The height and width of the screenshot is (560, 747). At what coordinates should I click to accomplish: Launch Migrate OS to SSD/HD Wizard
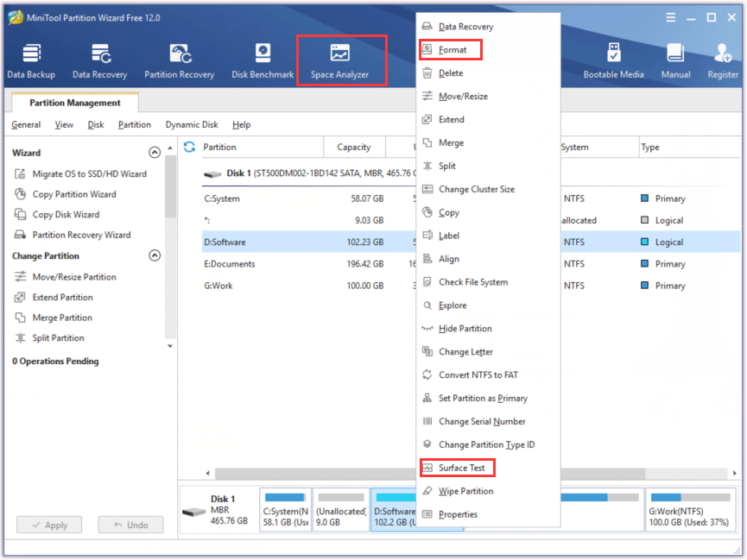click(80, 173)
